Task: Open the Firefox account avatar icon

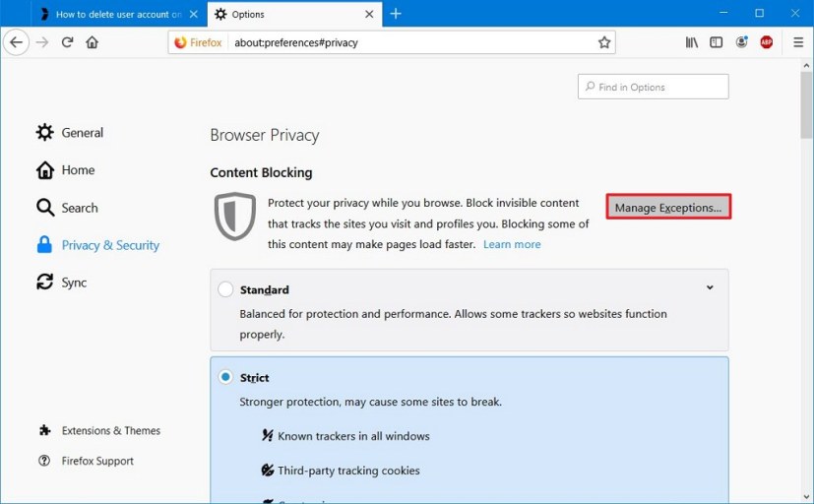Action: pyautogui.click(x=742, y=42)
